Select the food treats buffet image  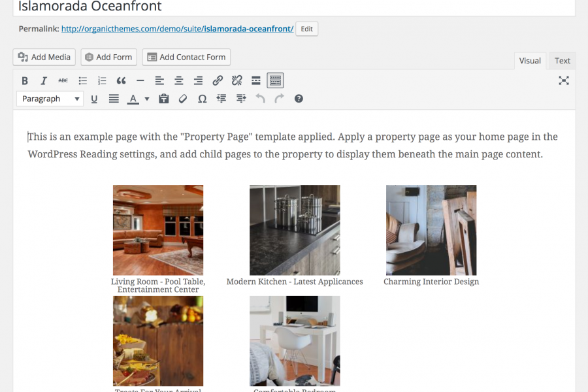[158, 341]
